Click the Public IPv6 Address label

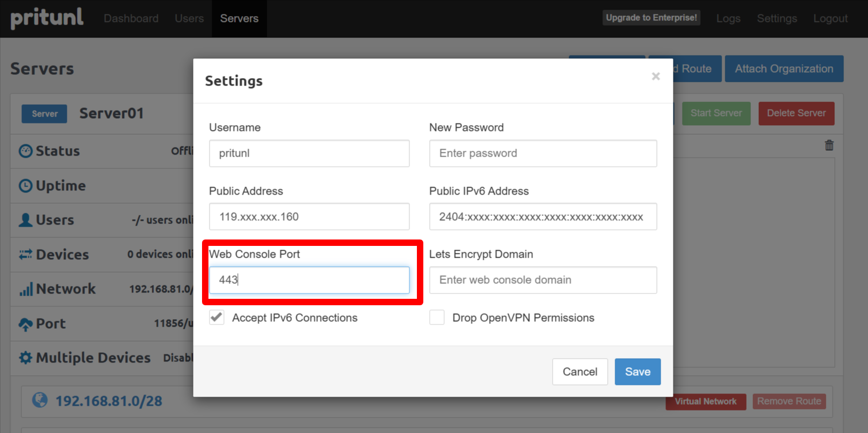(479, 191)
